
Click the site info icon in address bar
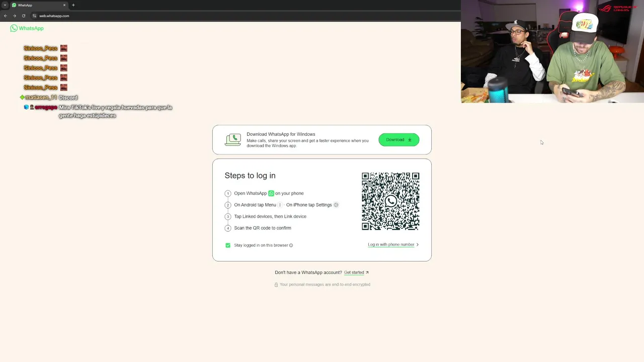[34, 16]
